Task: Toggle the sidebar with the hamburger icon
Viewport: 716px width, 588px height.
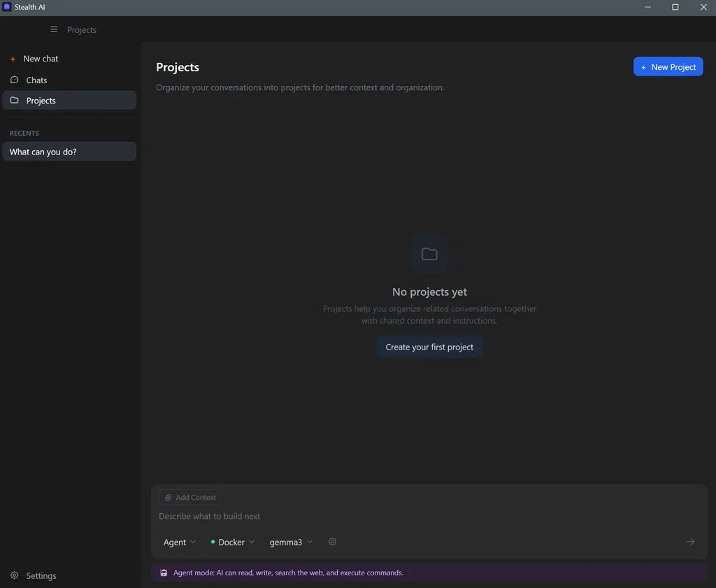Action: coord(54,29)
